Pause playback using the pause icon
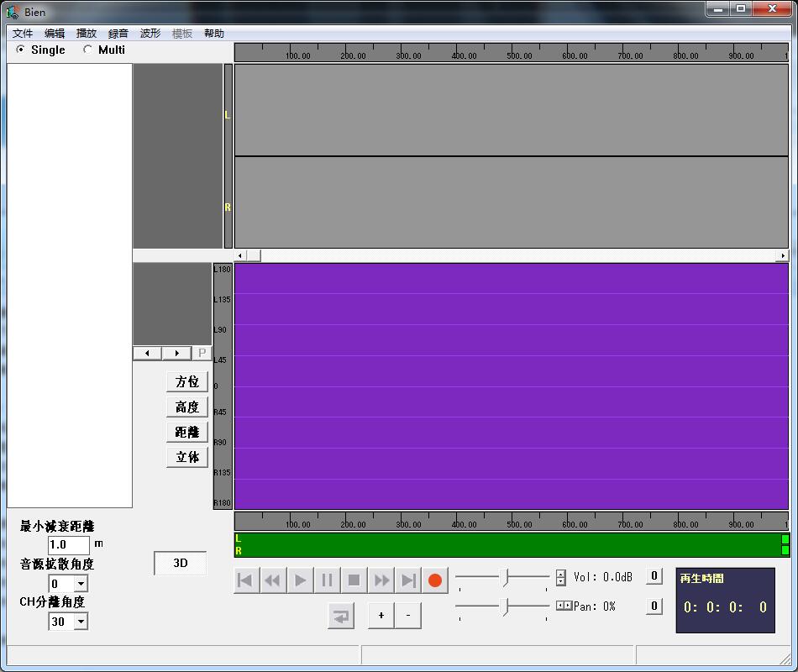This screenshot has width=798, height=672. pyautogui.click(x=327, y=580)
